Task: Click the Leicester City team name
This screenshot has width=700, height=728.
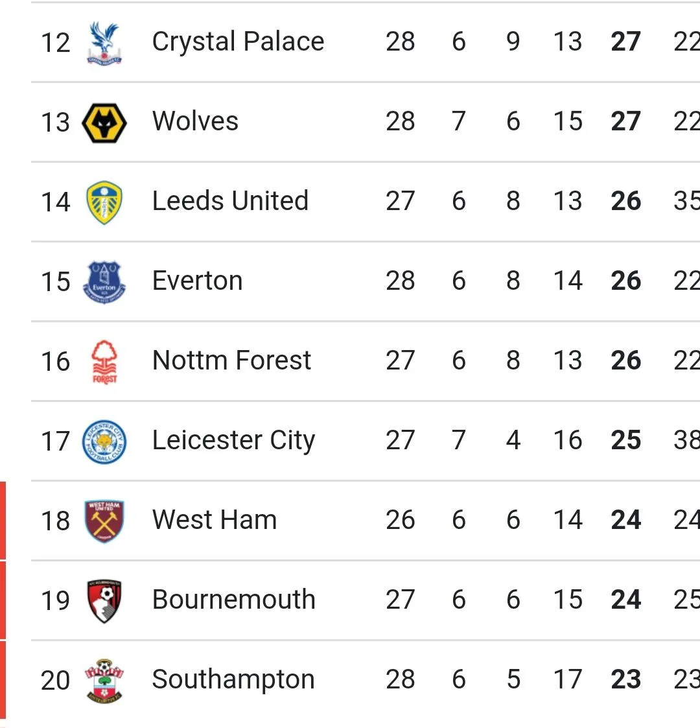Action: (x=233, y=441)
